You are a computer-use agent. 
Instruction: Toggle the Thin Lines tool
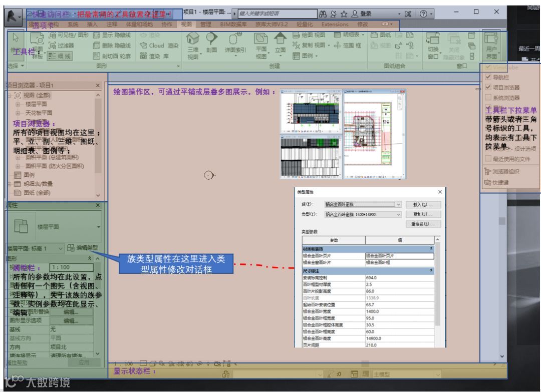60,56
